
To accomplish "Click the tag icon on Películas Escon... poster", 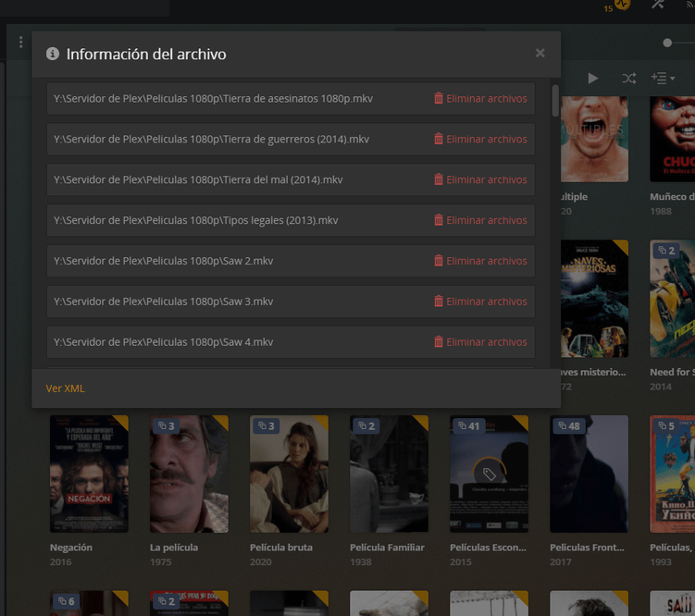I will point(490,474).
